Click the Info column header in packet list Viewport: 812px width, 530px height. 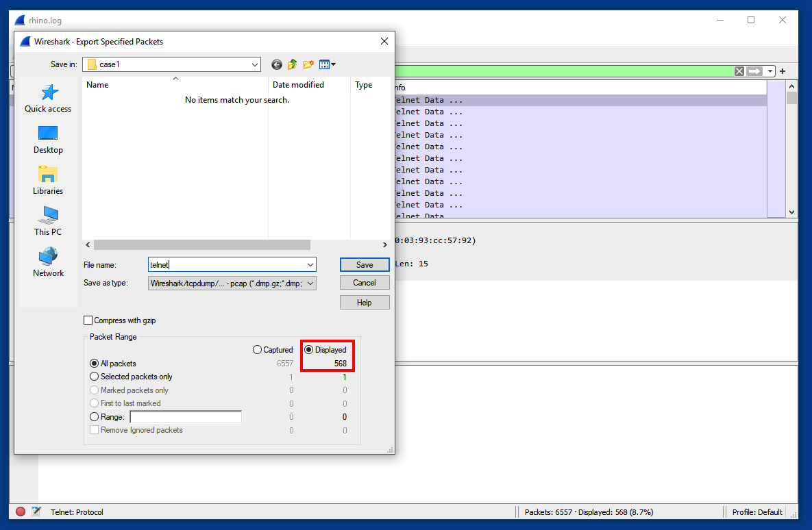click(580, 88)
